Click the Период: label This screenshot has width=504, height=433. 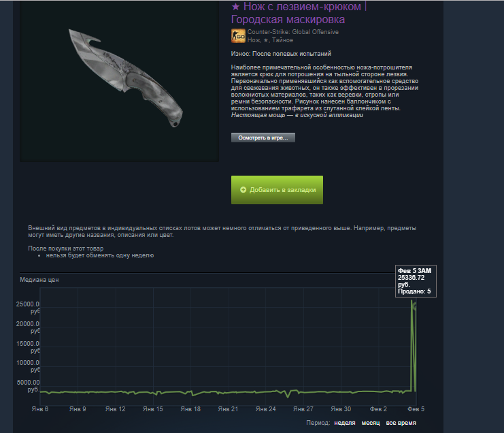pyautogui.click(x=318, y=423)
